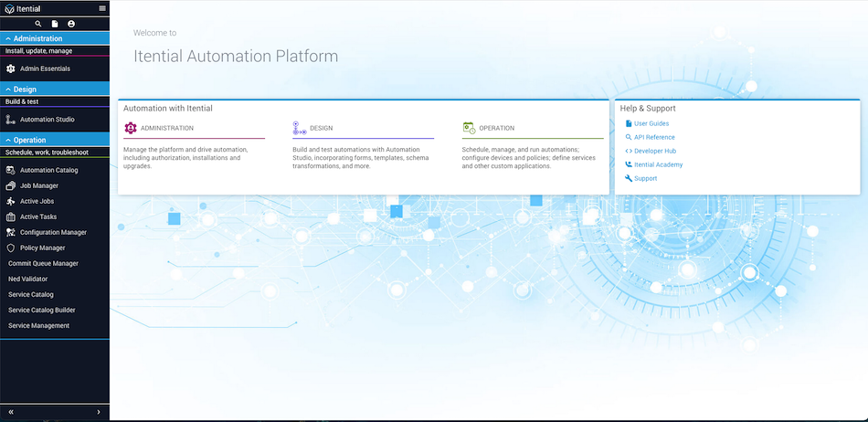Image resolution: width=868 pixels, height=422 pixels.
Task: Click the Job Manager icon
Action: 11,185
